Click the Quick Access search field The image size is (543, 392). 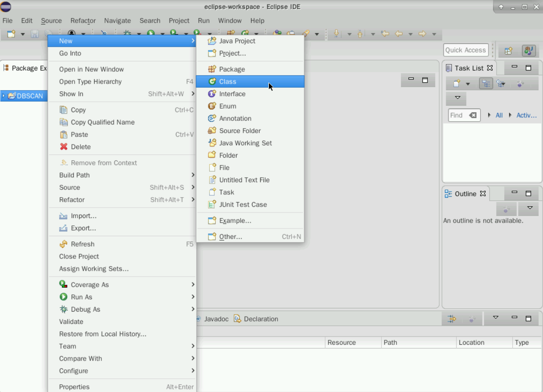[465, 50]
